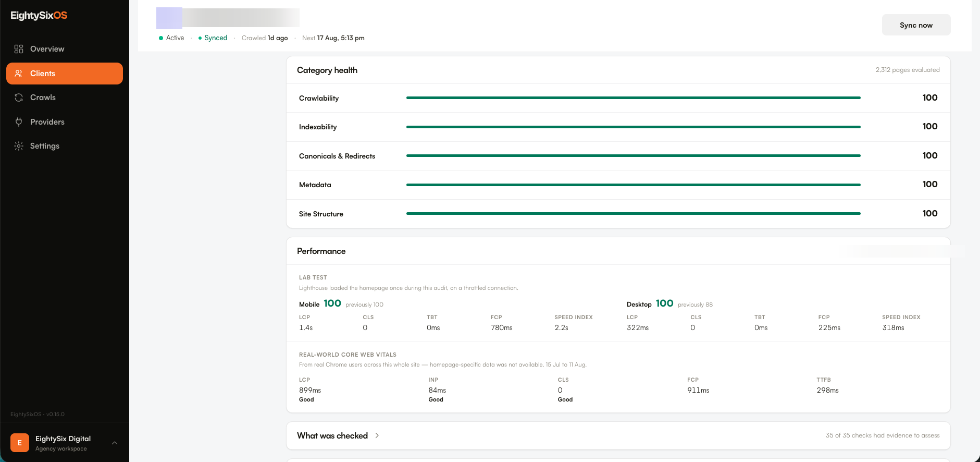Expand the What was checked chevron
The width and height of the screenshot is (980, 462).
click(x=377, y=435)
